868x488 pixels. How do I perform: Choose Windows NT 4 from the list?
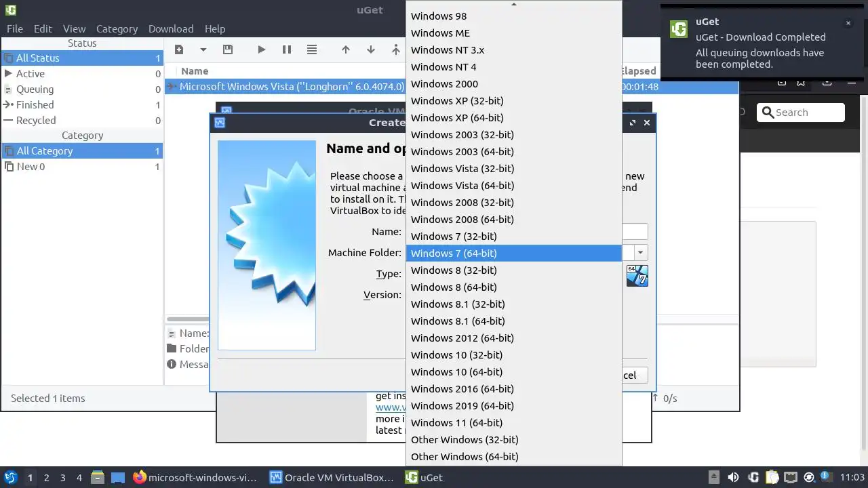click(513, 66)
